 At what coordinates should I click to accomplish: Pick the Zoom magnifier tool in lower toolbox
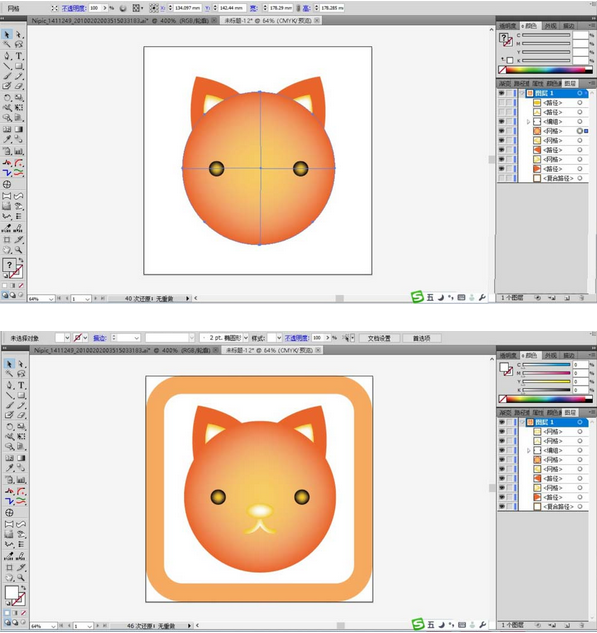[20, 578]
